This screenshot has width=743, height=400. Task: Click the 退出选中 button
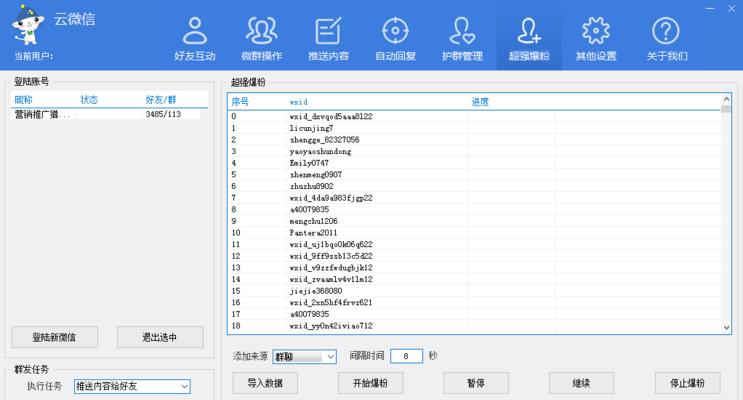coord(160,337)
